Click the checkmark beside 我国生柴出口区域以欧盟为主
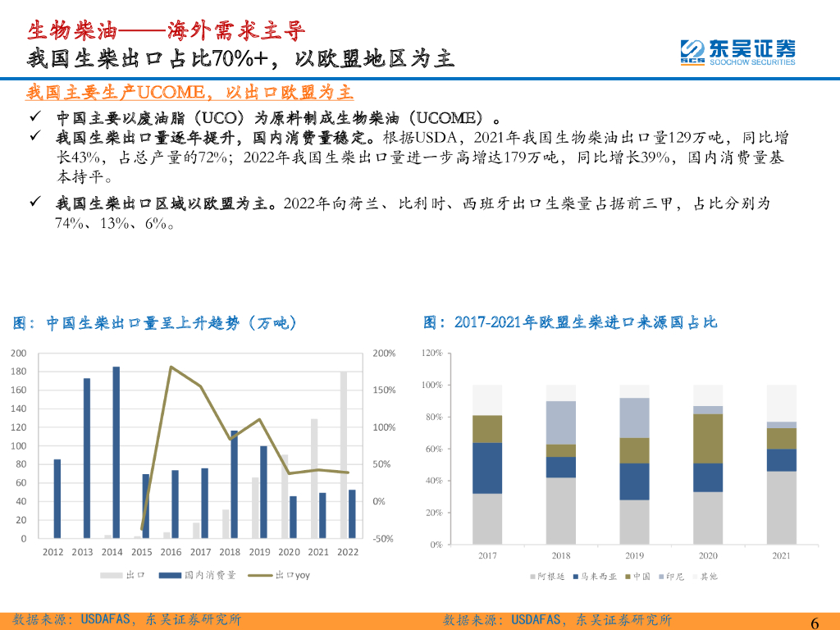 click(x=34, y=201)
